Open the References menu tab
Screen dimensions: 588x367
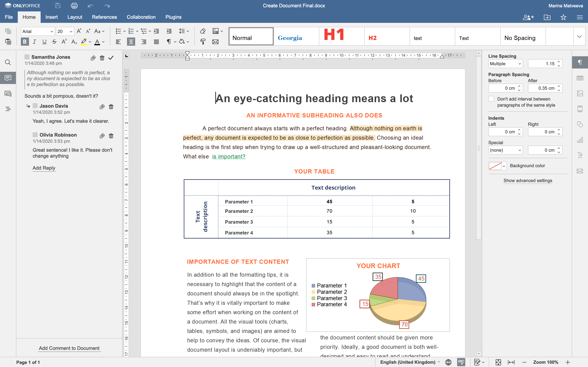click(x=104, y=17)
